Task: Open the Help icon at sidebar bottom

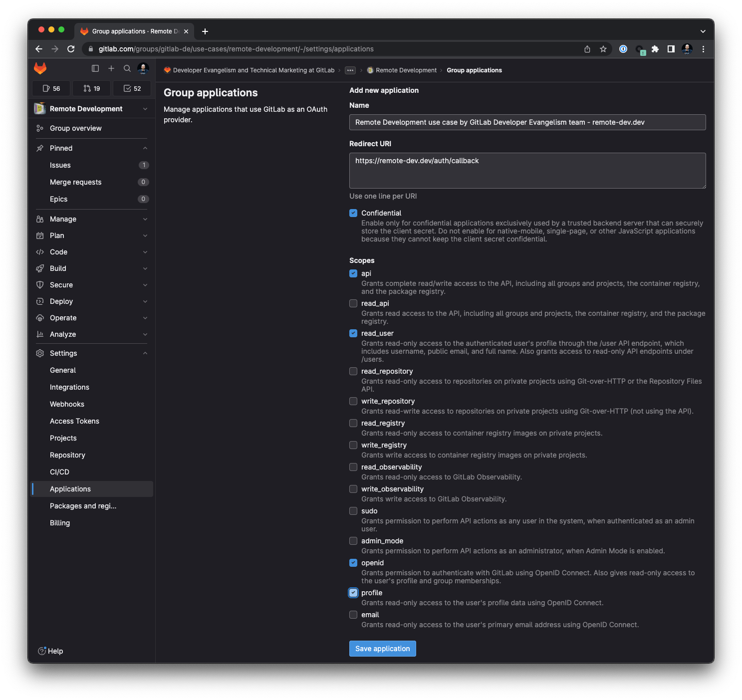Action: coord(41,651)
